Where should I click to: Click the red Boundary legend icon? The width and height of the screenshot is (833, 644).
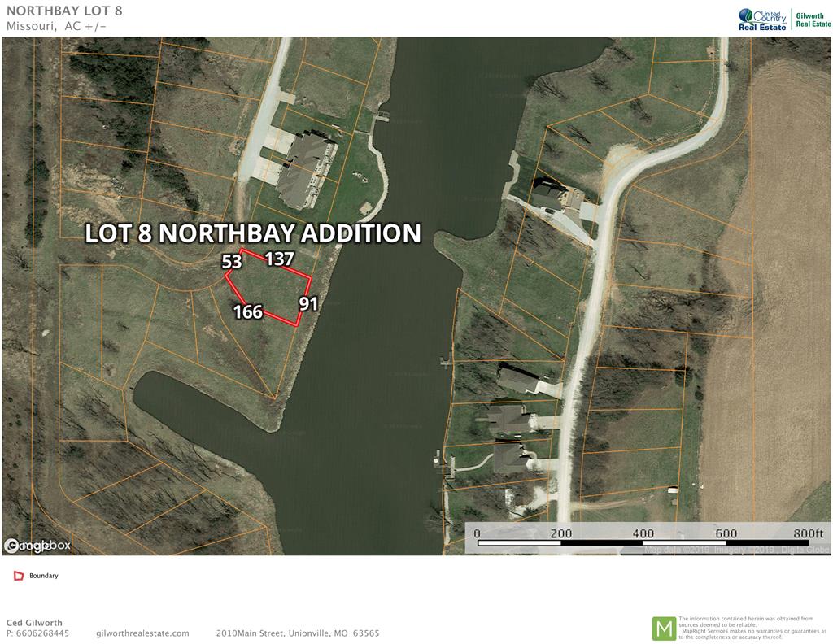click(x=19, y=576)
